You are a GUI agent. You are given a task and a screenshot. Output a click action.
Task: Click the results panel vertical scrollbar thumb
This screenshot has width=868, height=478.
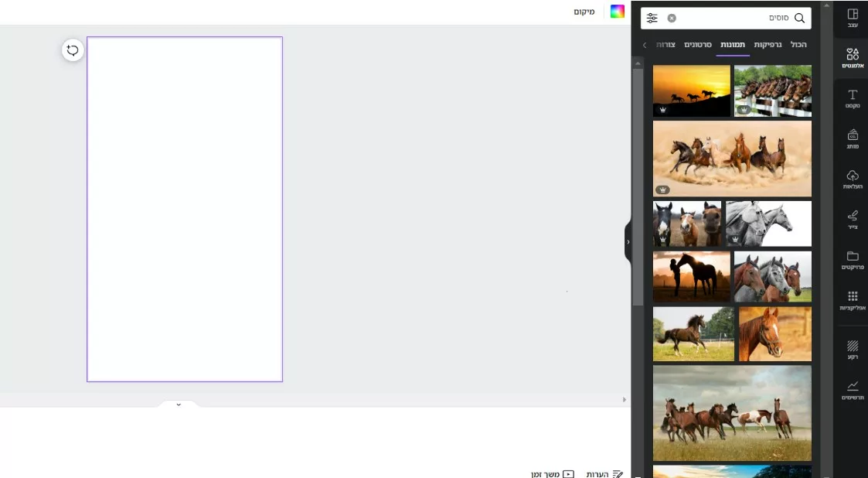(638, 187)
